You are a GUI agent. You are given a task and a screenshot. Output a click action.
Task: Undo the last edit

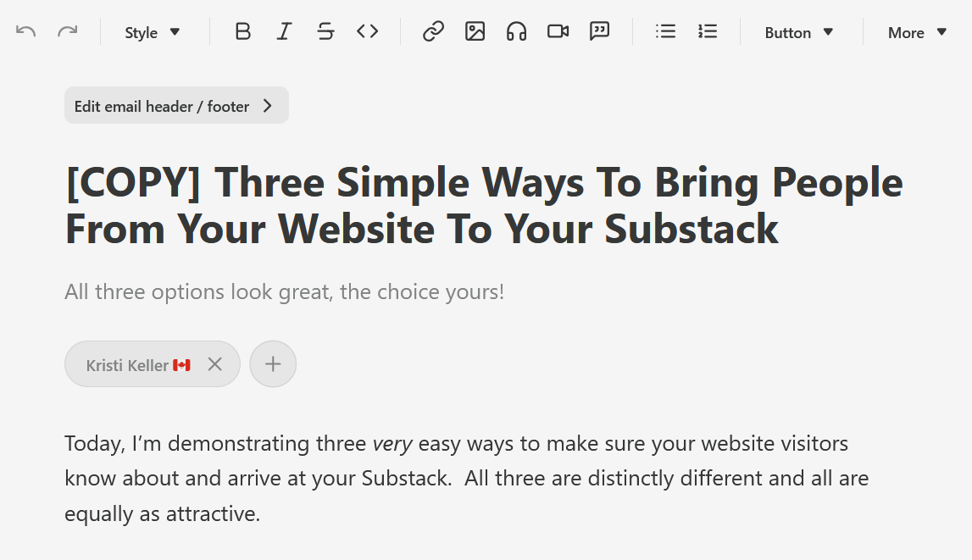25,31
